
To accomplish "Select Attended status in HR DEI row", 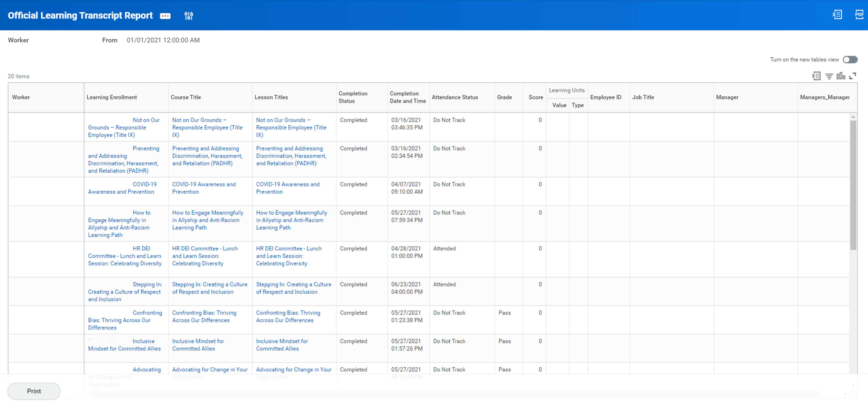I will pos(444,249).
